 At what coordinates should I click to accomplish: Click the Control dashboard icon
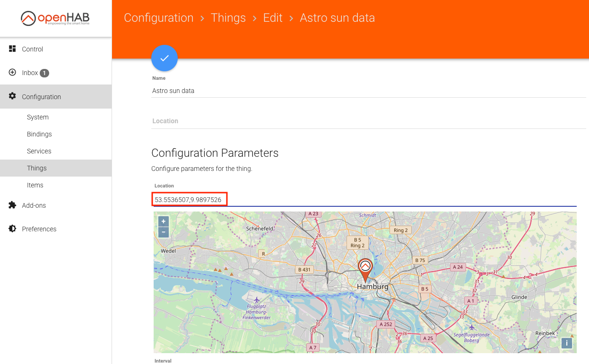pos(13,49)
